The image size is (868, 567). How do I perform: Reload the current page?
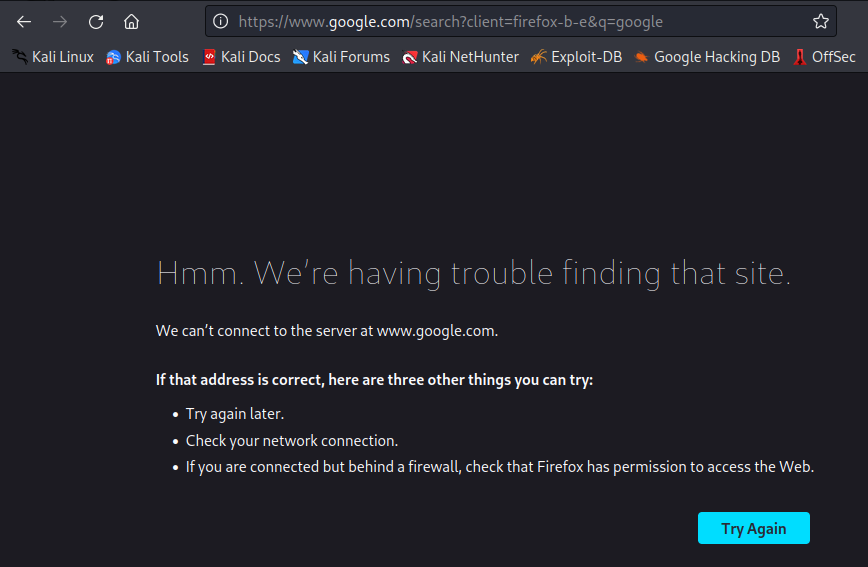[96, 22]
